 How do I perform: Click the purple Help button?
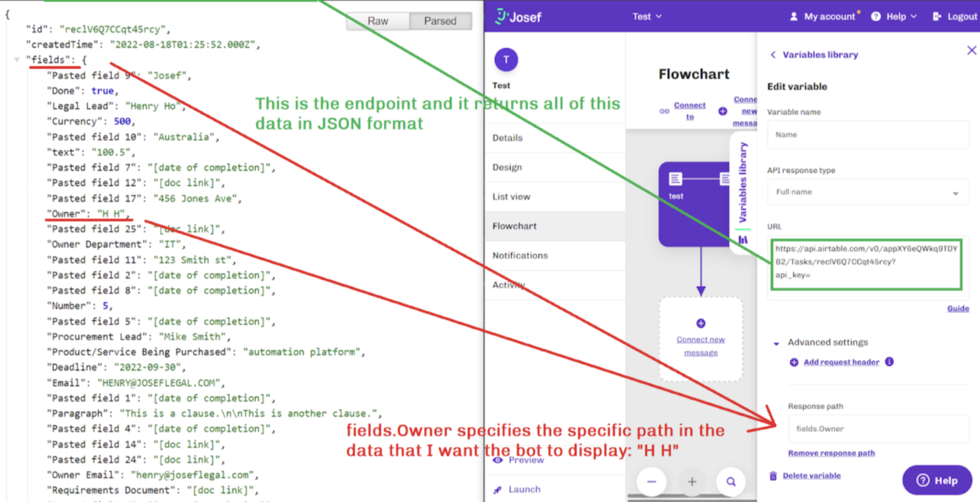pos(937,480)
